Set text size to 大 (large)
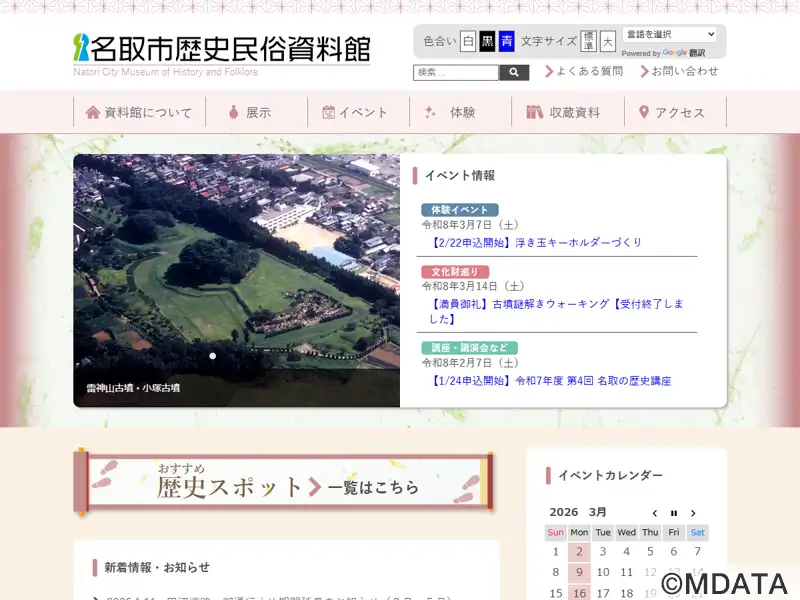The height and width of the screenshot is (600, 800). [x=607, y=42]
